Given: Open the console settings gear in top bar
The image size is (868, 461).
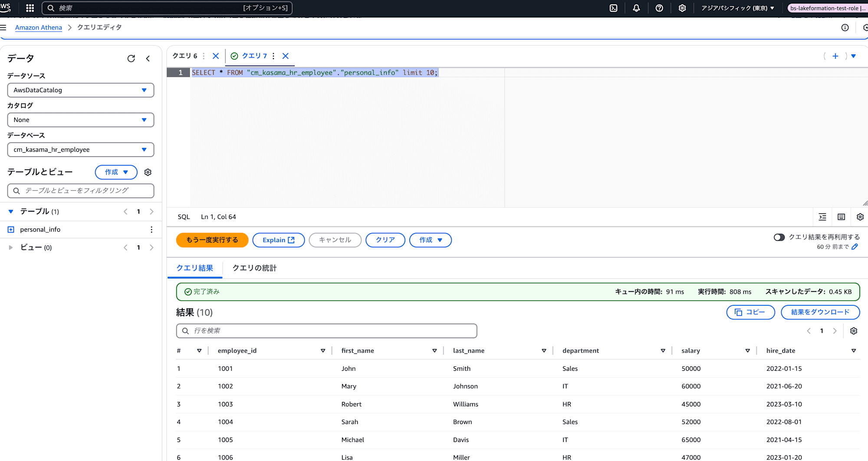Looking at the screenshot, I should point(682,8).
